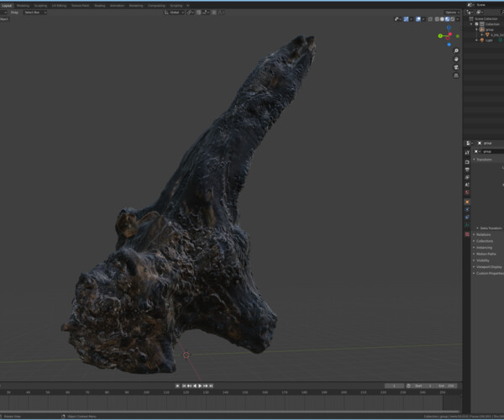The image size is (504, 420).
Task: Click the green Y axis gizmo handle
Action: [x=440, y=35]
